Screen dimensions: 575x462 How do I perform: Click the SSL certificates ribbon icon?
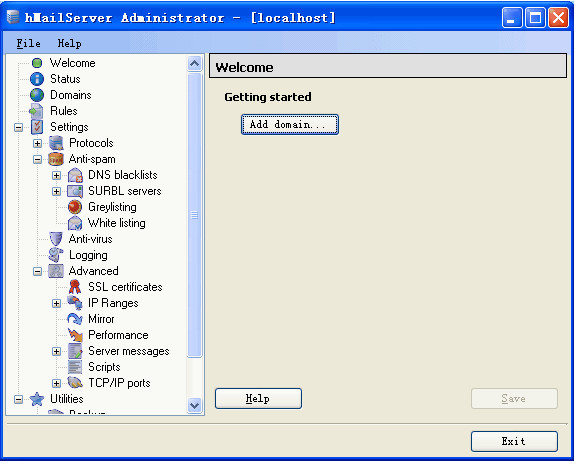[x=75, y=287]
